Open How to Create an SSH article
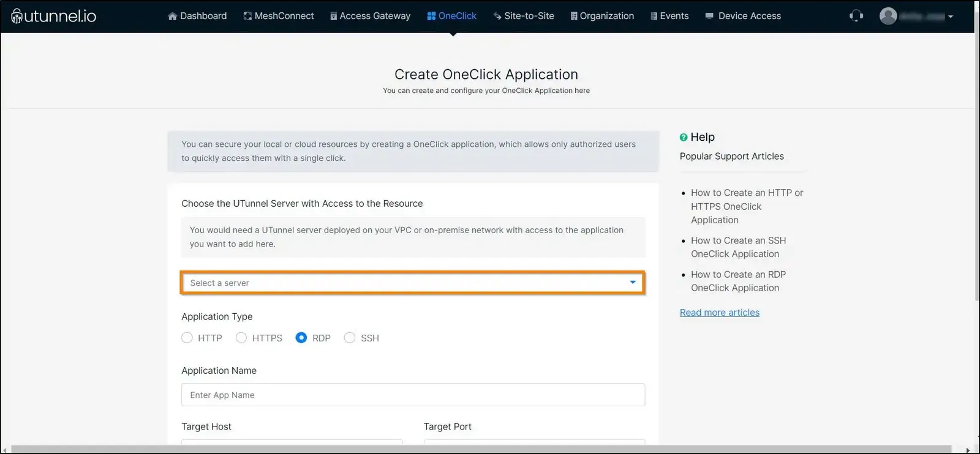 (738, 247)
